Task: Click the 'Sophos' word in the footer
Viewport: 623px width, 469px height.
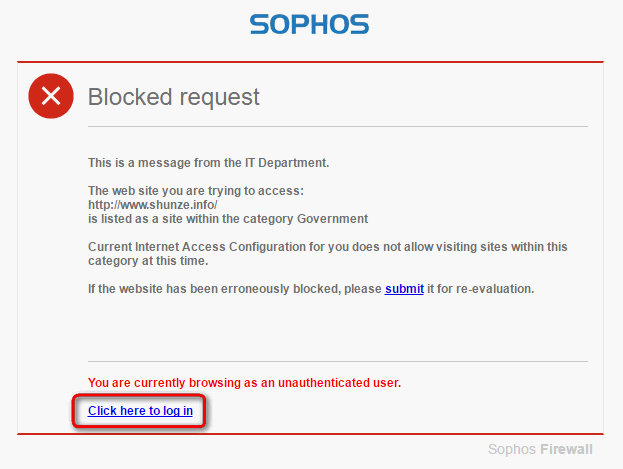Action: click(512, 449)
